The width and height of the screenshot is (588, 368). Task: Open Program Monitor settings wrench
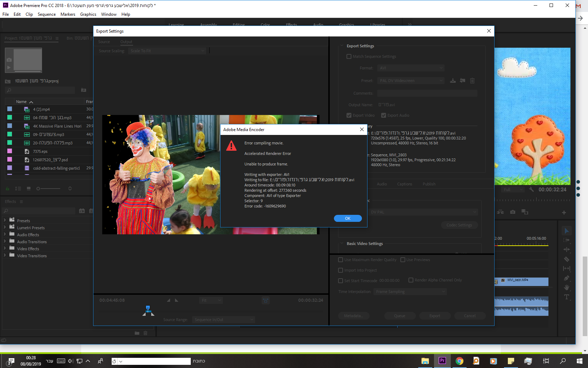(531, 190)
